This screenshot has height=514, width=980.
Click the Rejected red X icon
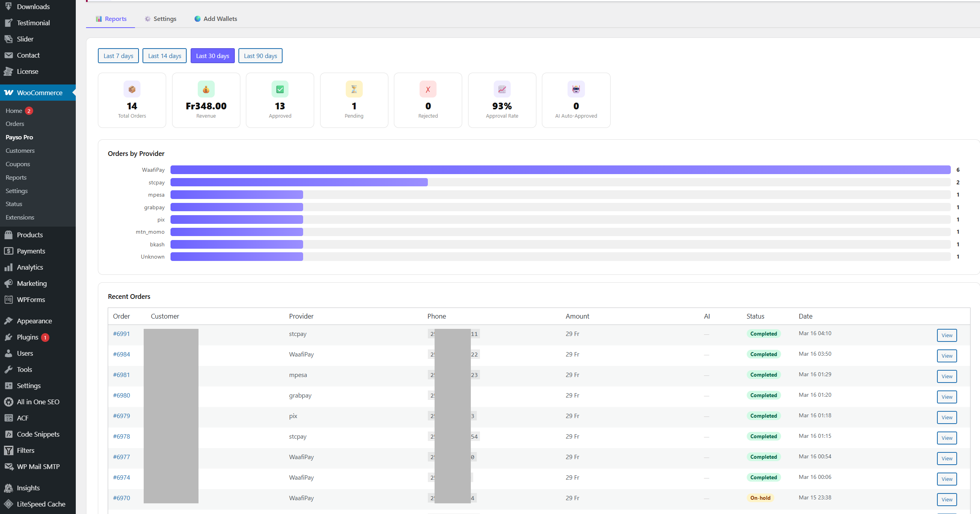point(428,89)
